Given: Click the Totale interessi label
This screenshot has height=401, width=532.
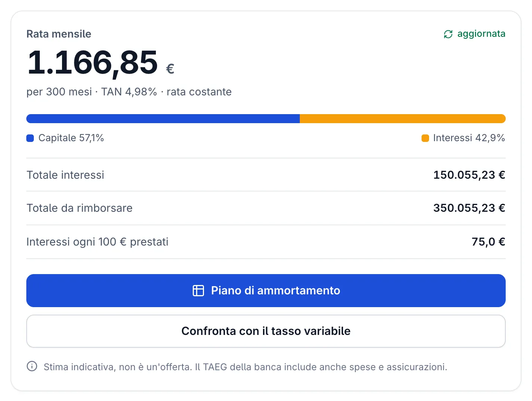Looking at the screenshot, I should pos(65,175).
